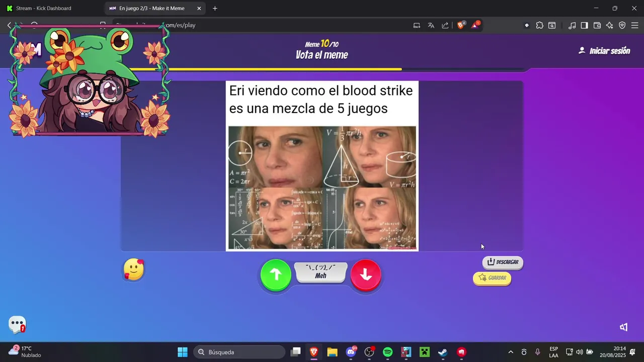Click the browser back arrow
644x362 pixels.
9,25
